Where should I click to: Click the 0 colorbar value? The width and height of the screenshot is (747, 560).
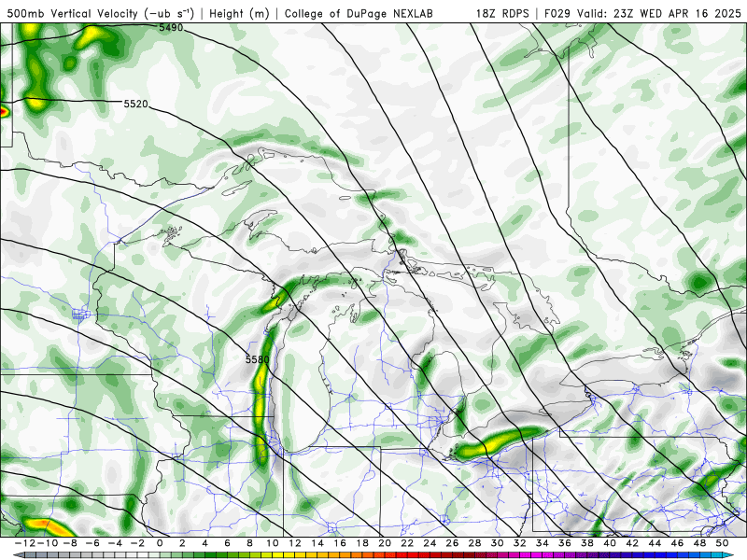point(160,543)
